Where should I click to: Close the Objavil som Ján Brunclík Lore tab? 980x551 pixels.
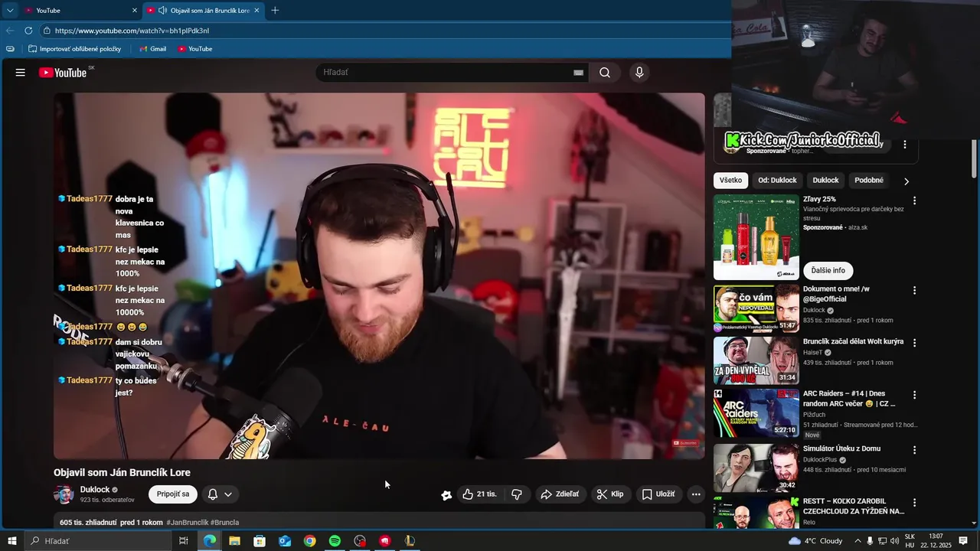click(x=256, y=10)
